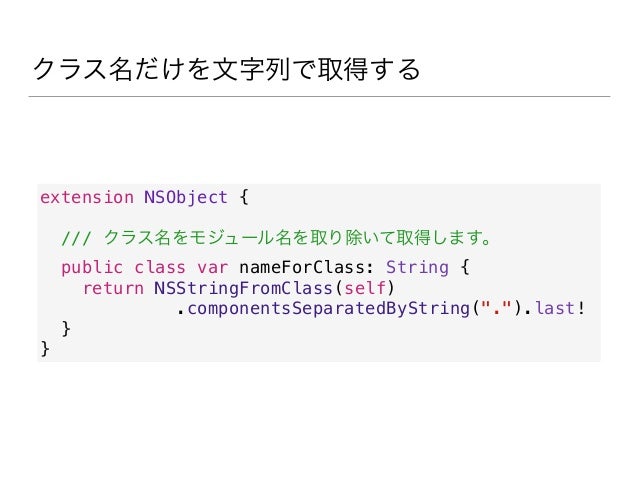
Task: Click the return keyword
Action: point(113,289)
